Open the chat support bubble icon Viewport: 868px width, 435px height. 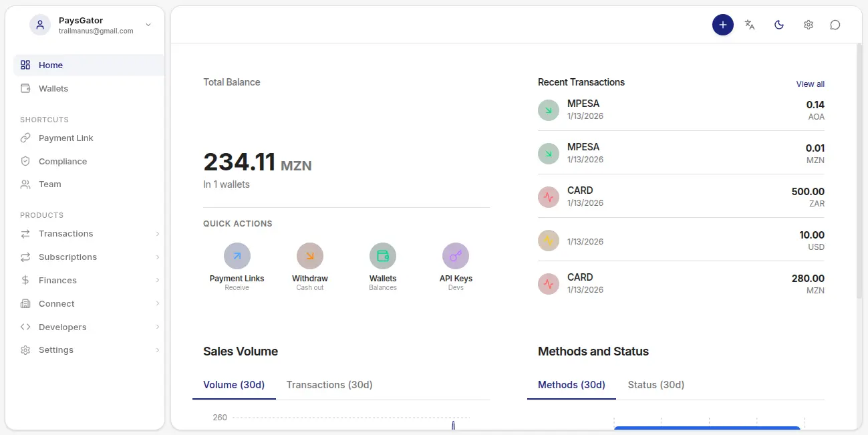(835, 25)
